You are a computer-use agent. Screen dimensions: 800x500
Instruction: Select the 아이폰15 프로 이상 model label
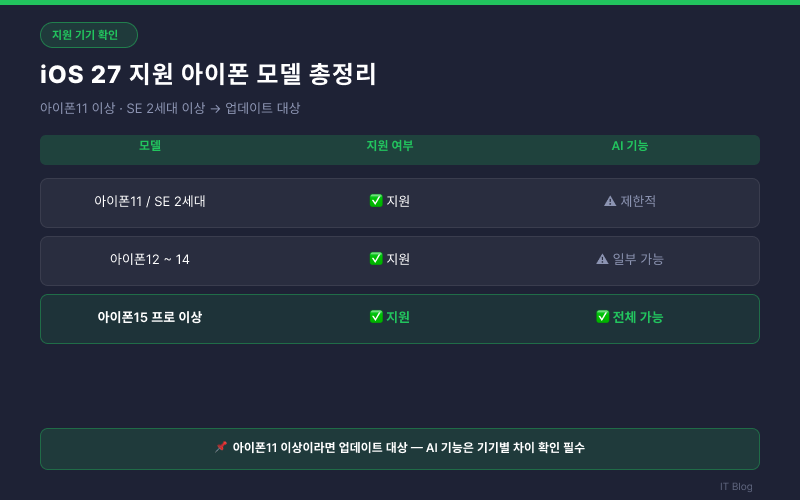(149, 317)
